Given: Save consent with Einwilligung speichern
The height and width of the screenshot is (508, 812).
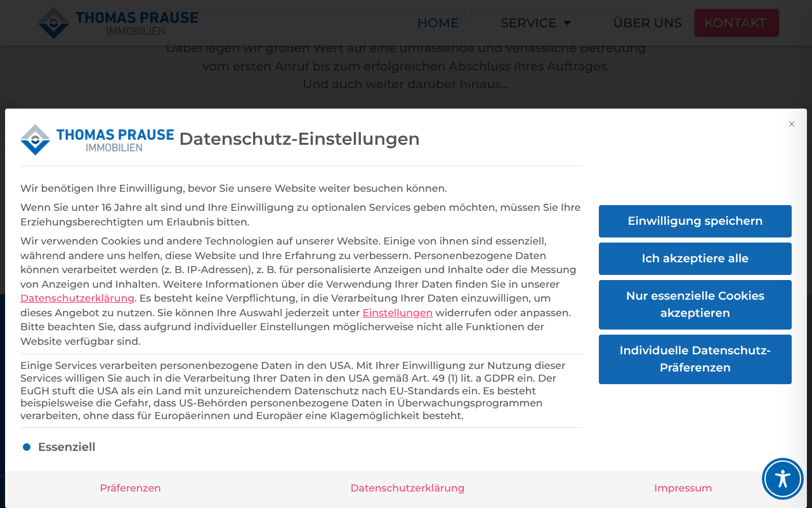Looking at the screenshot, I should click(695, 221).
